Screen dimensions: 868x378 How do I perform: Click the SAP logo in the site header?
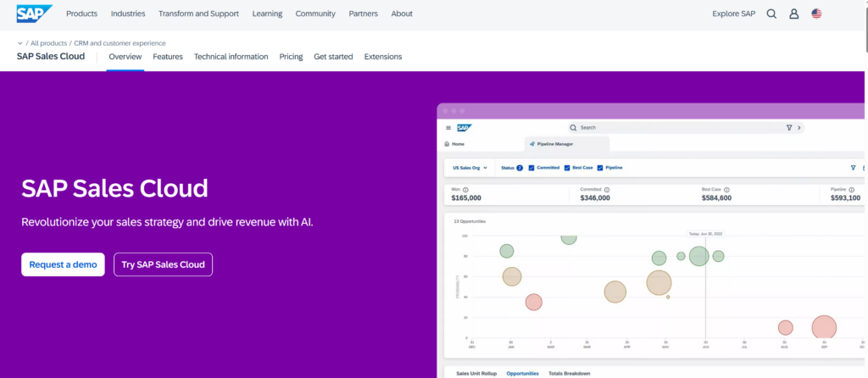34,14
